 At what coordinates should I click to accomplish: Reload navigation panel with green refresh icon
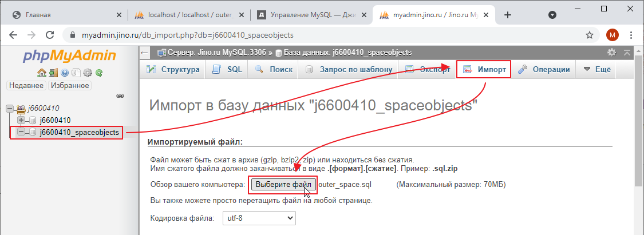point(99,73)
